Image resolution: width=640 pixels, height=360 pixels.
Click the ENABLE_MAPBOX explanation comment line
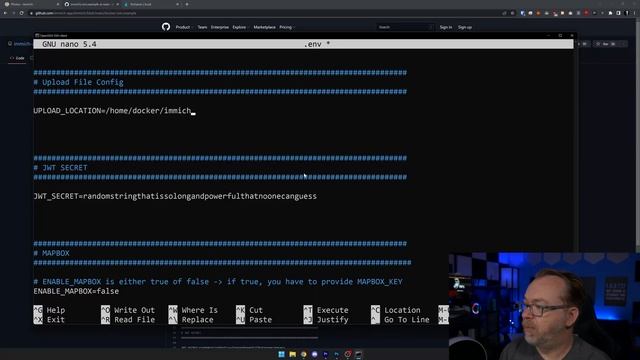tap(218, 282)
